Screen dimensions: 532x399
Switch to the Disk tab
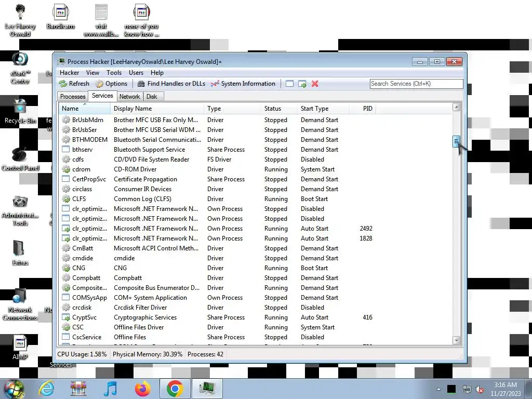[x=152, y=97]
